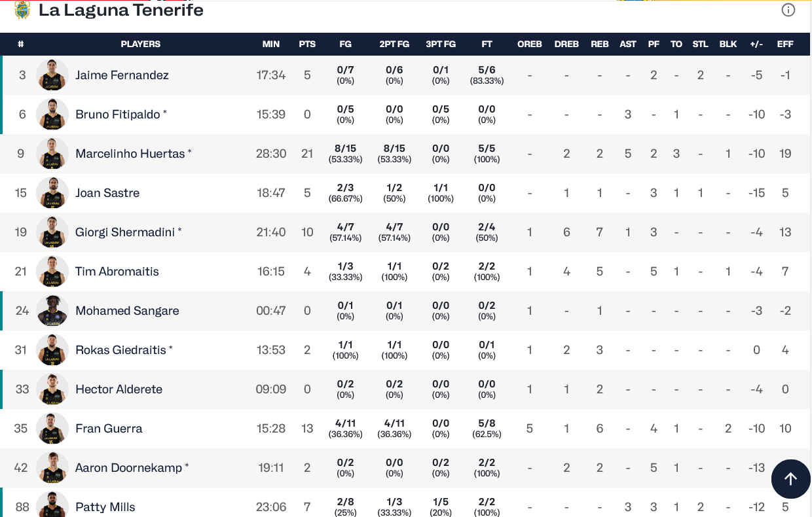Viewport: 812px width, 517px height.
Task: Sort by the MIN column header
Action: [271, 45]
